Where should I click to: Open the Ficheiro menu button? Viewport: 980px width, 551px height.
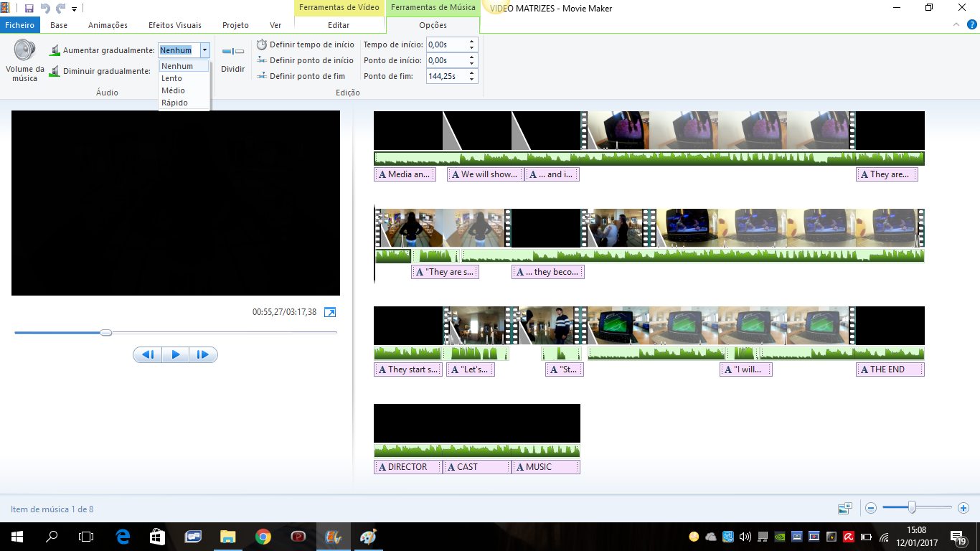click(19, 25)
